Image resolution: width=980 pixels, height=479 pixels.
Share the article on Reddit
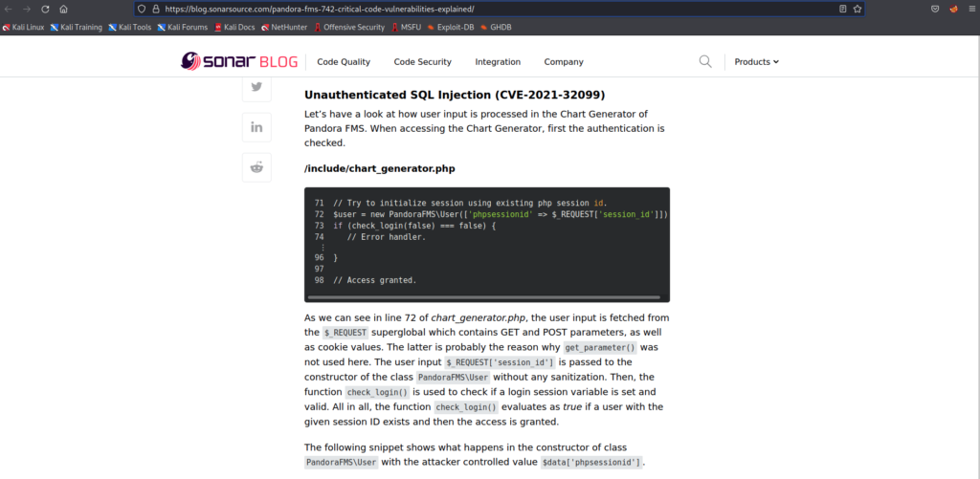[x=256, y=167]
